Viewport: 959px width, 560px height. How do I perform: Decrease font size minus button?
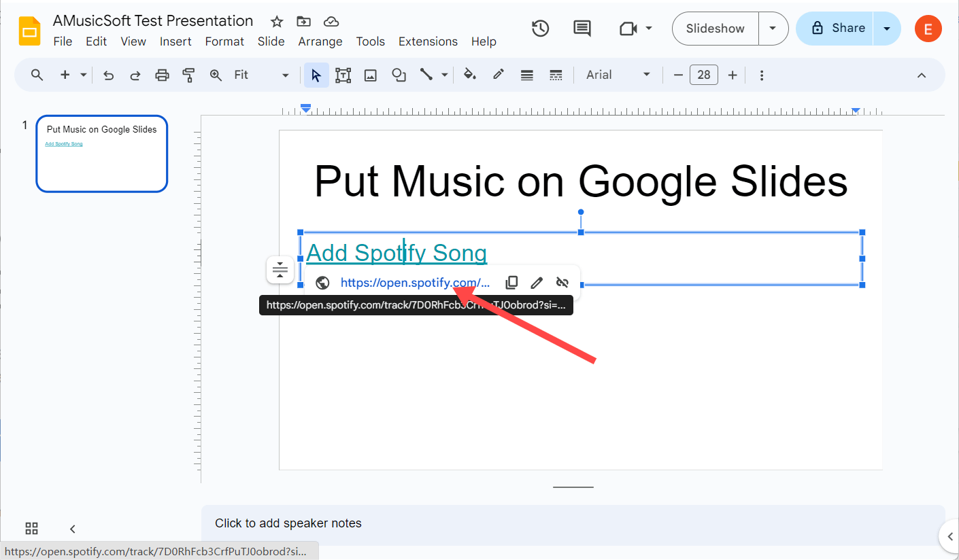pos(678,75)
